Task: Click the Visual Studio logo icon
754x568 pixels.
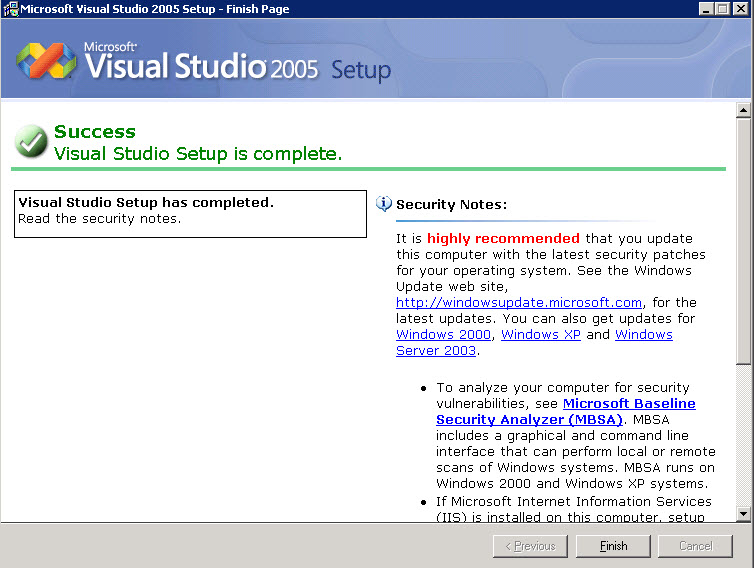Action: (x=46, y=61)
